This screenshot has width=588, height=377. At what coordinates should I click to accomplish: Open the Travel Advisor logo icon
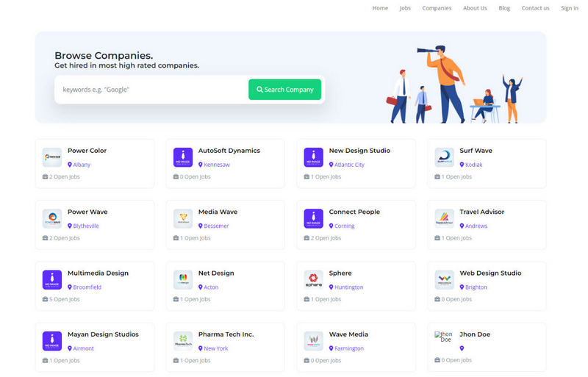(x=445, y=218)
